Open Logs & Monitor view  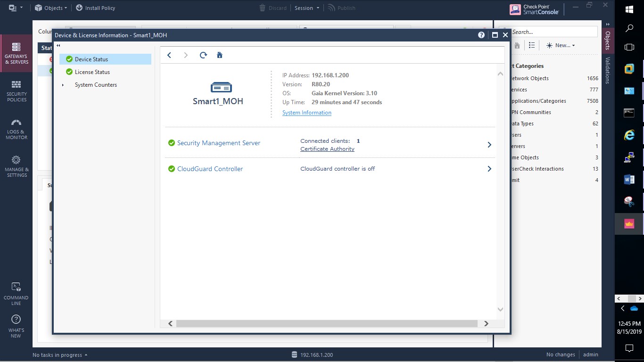[x=17, y=129]
